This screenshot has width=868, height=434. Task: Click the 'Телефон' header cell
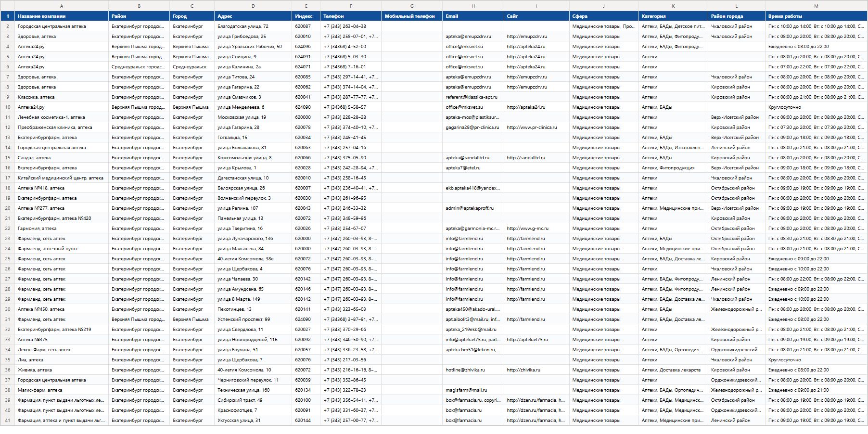351,16
